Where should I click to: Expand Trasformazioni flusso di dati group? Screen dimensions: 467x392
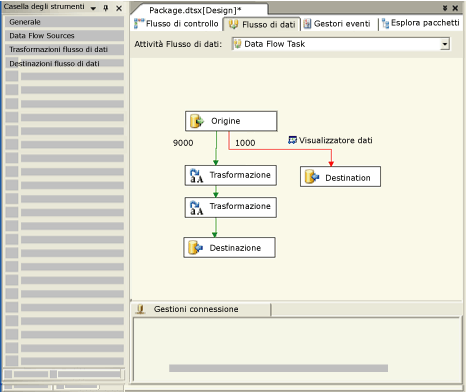[x=64, y=49]
